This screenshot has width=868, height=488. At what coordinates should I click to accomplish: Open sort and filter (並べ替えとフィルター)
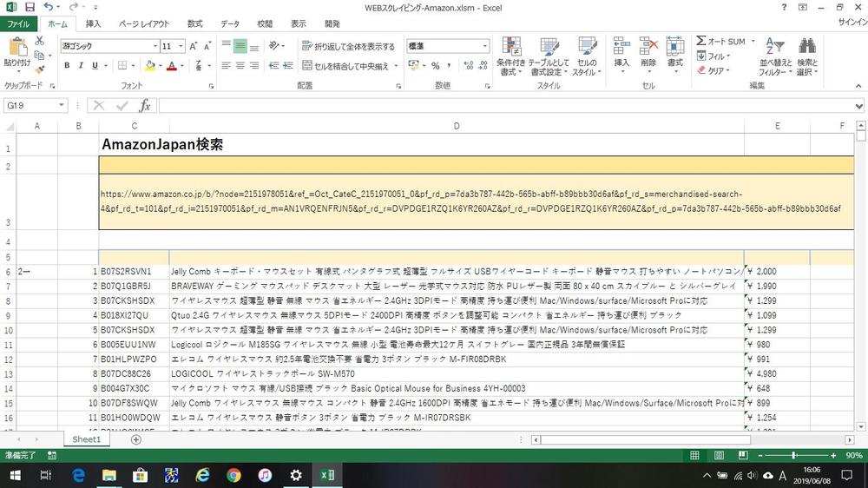click(x=775, y=56)
